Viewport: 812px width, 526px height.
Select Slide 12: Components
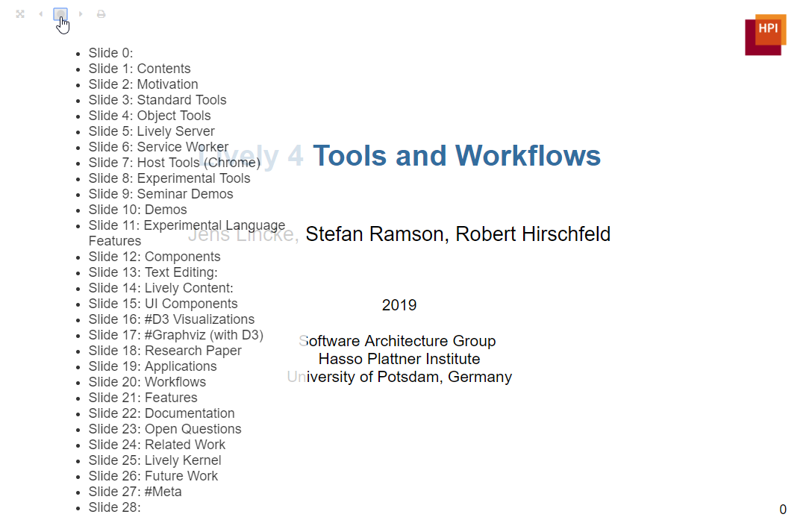coord(154,257)
